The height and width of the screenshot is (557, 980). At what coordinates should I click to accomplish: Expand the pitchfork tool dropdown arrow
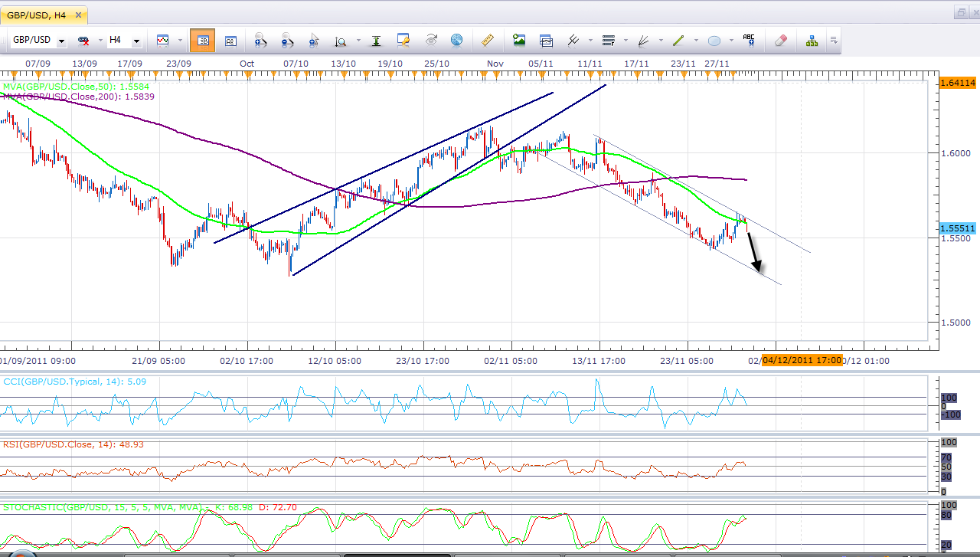590,41
